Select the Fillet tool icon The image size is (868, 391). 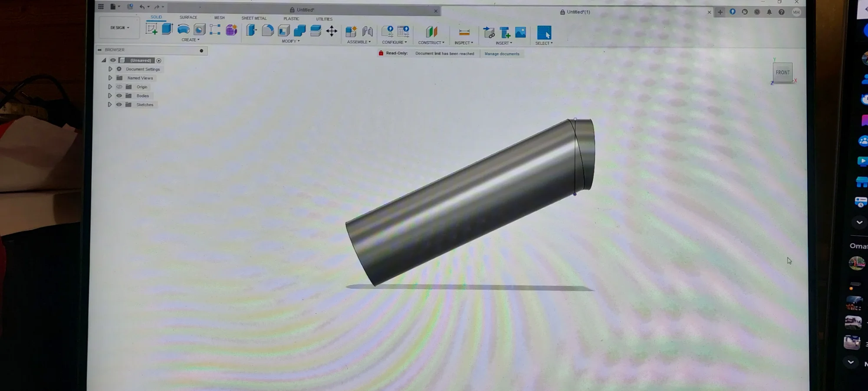coord(268,30)
